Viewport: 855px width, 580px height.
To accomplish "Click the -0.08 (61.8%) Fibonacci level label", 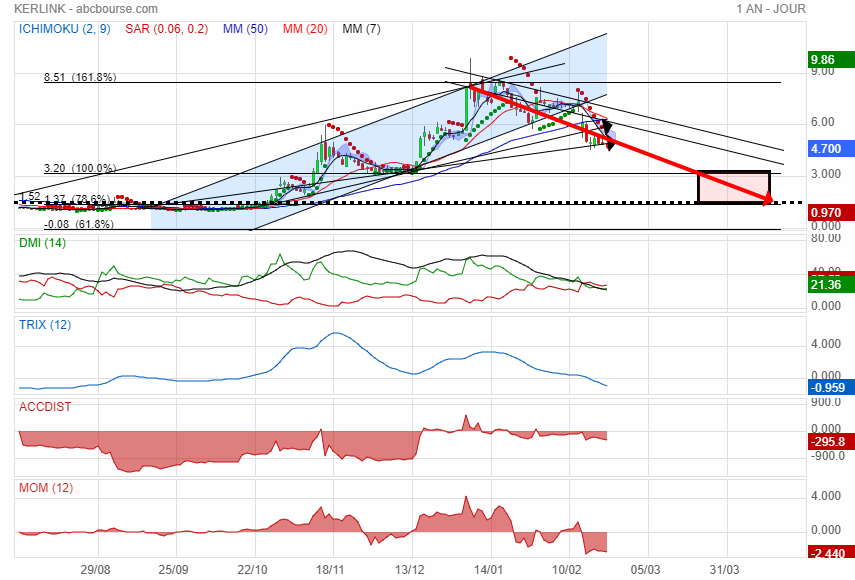I will 79,224.
